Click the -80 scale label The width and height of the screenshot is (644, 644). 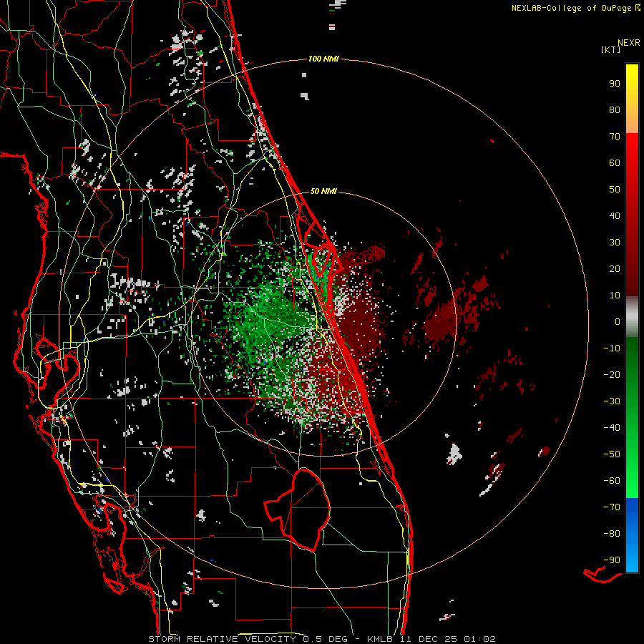tap(612, 534)
